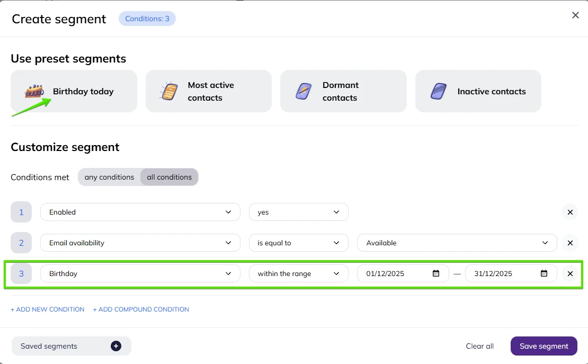
Task: Click the Enabled dropdown chevron arrow
Action: (228, 212)
